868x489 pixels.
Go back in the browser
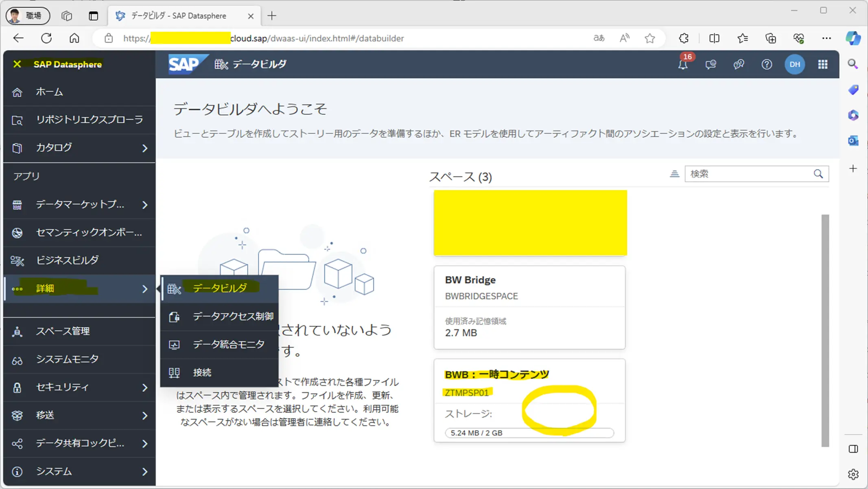point(18,38)
